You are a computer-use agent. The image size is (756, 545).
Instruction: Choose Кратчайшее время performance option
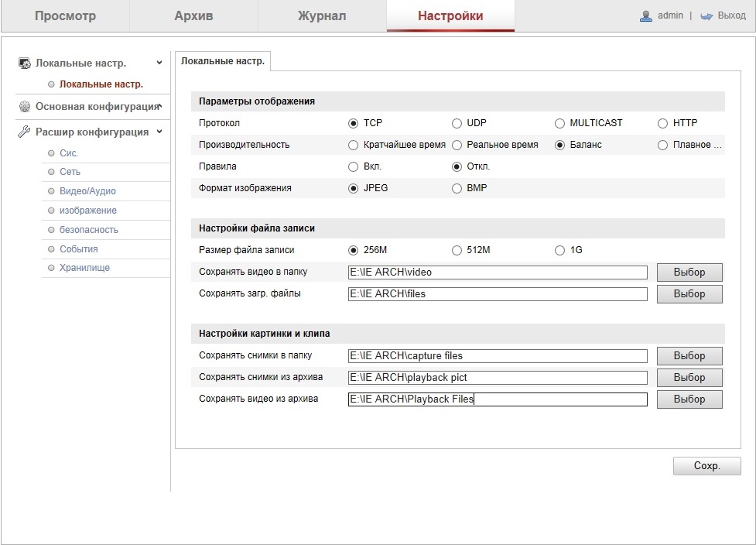pyautogui.click(x=353, y=146)
